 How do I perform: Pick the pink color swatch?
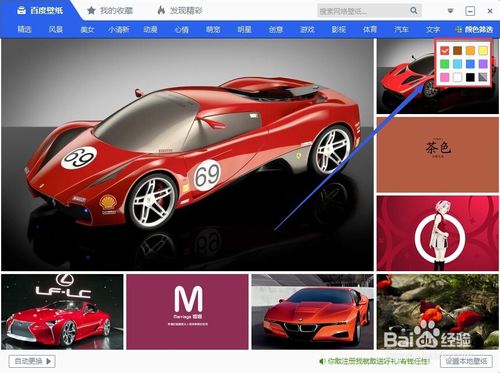(x=445, y=77)
